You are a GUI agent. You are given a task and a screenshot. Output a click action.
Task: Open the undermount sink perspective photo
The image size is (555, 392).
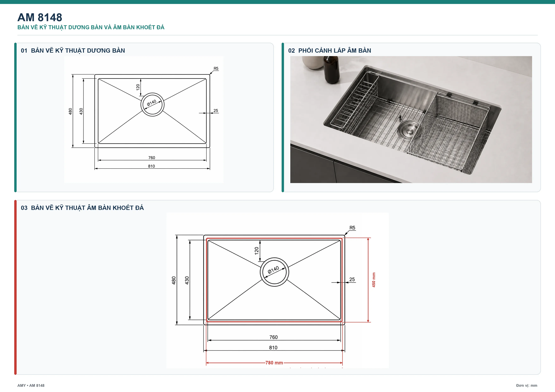point(411,119)
